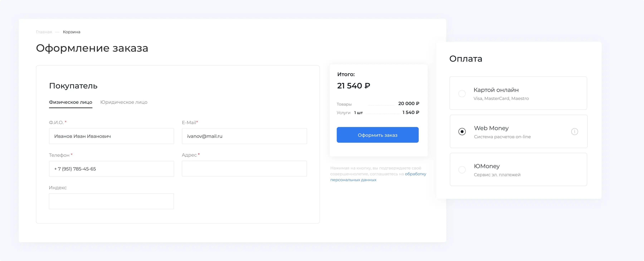The width and height of the screenshot is (644, 261).
Task: Focus the Телефон input field
Action: click(111, 169)
